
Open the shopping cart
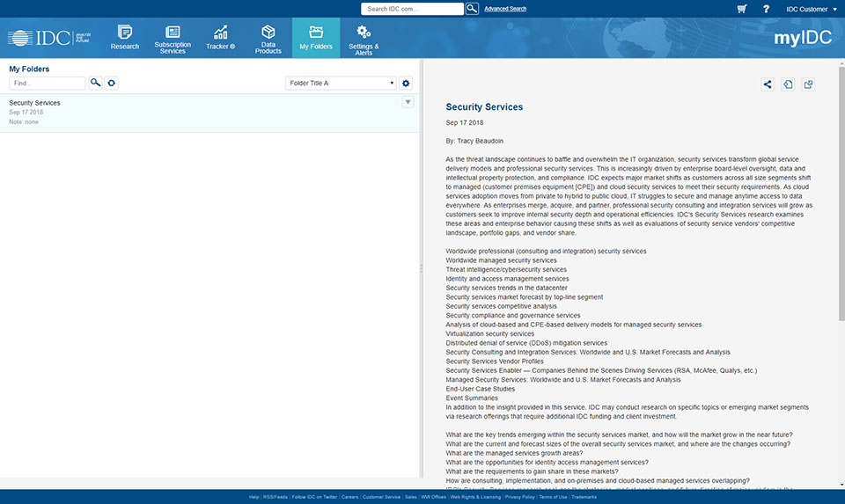742,9
